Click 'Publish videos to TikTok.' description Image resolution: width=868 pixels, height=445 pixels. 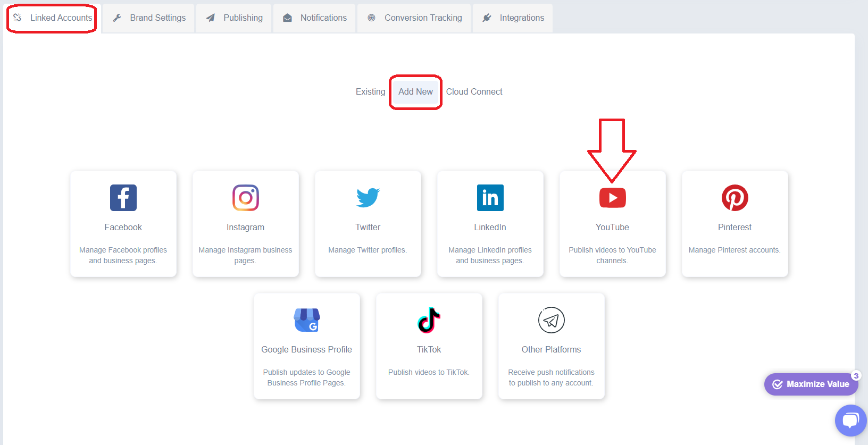tap(429, 372)
